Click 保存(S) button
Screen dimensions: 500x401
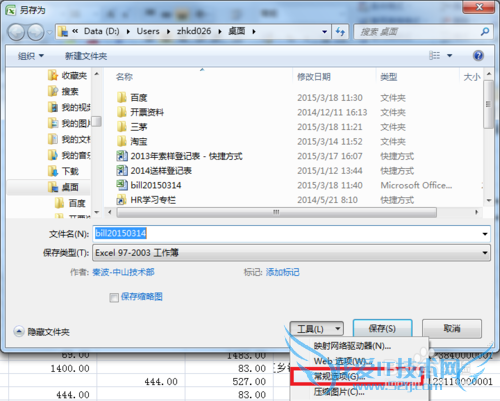382,329
